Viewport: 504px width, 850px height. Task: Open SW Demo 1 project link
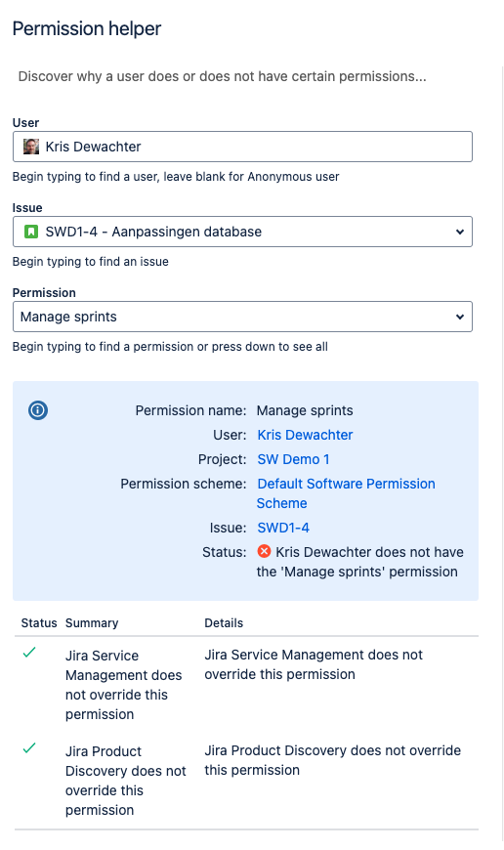click(293, 460)
